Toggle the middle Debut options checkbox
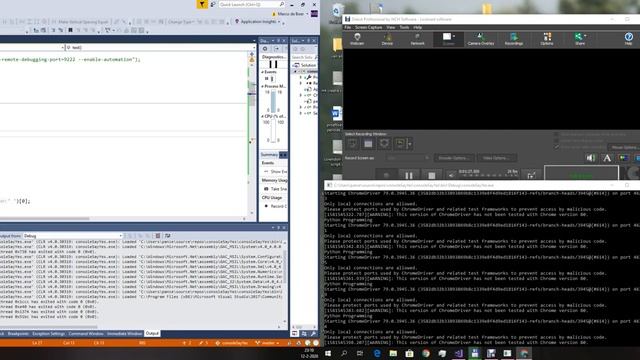 556,141
